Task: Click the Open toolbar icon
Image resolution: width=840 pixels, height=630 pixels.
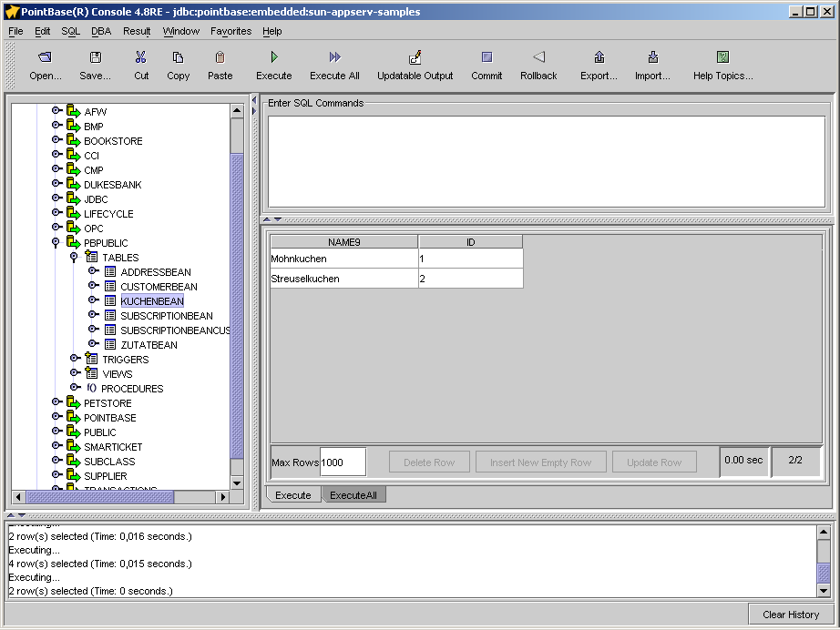Action: 45,56
